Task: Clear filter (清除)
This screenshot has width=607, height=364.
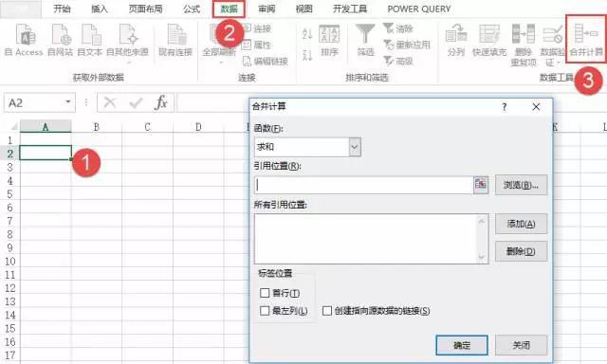Action: [398, 28]
